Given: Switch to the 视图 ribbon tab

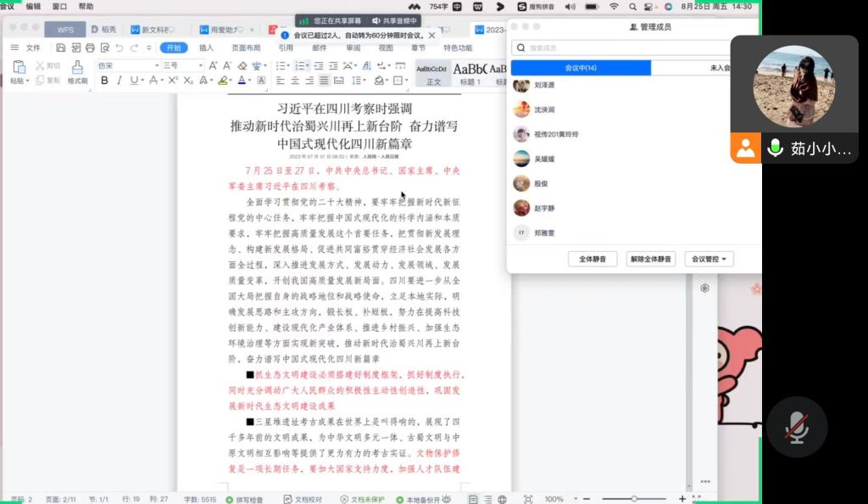Looking at the screenshot, I should (x=386, y=48).
